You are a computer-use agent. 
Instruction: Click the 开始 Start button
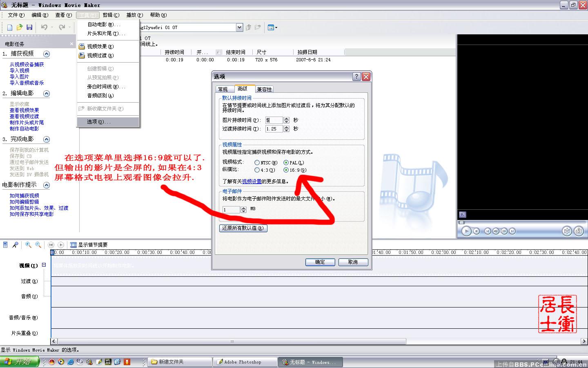pos(20,362)
